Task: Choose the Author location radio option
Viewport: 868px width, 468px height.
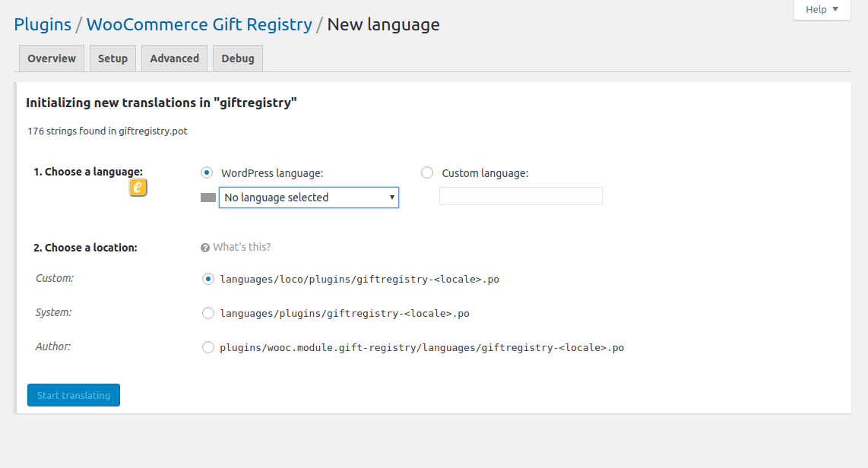Action: [x=207, y=347]
